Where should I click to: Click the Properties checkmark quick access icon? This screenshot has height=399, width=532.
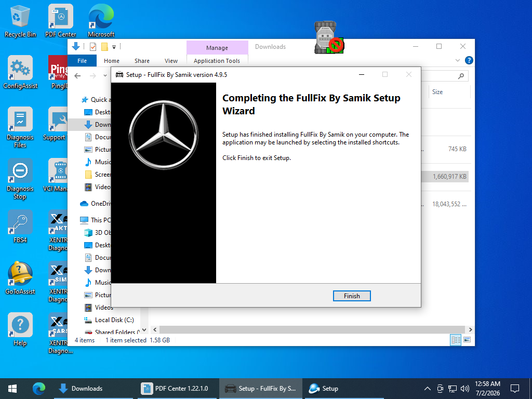coord(93,46)
